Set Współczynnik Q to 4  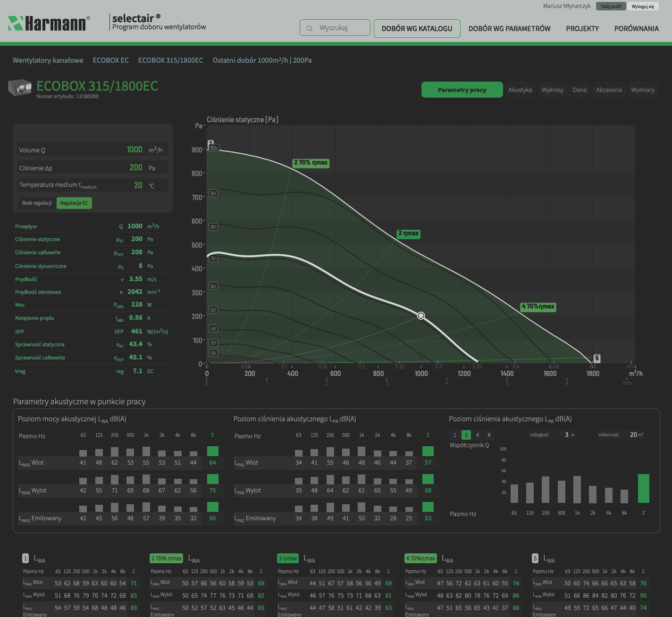(x=478, y=435)
